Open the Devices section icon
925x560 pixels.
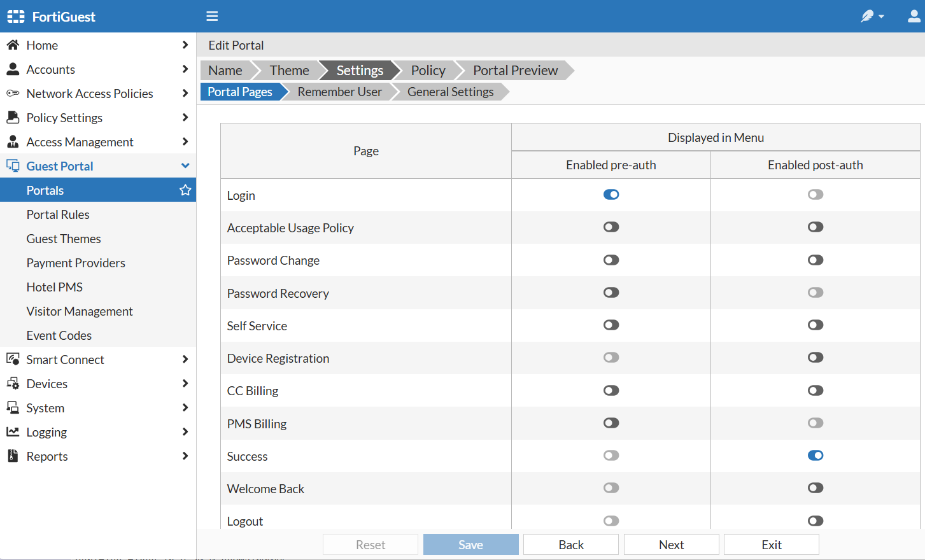point(13,383)
